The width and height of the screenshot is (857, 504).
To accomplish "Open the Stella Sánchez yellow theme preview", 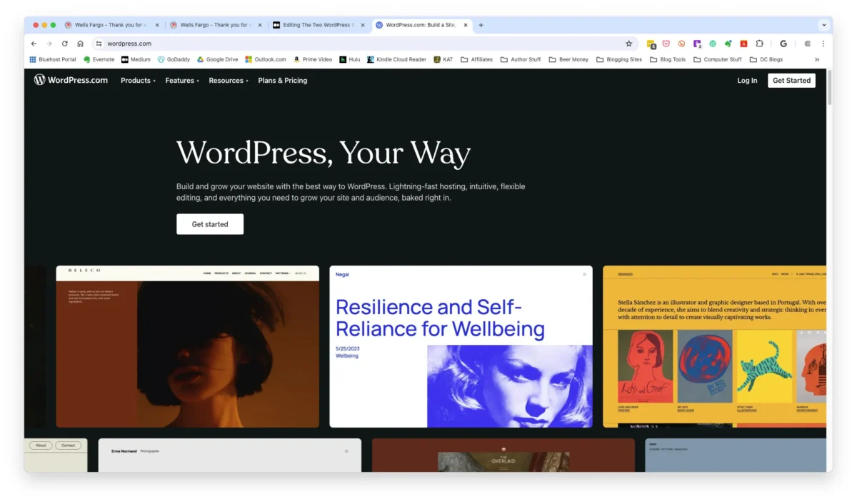I will (x=714, y=346).
